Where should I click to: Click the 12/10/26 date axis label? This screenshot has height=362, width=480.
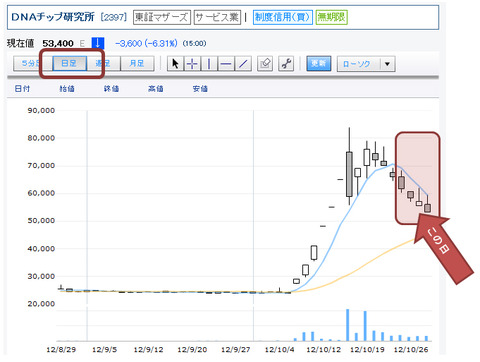411,350
